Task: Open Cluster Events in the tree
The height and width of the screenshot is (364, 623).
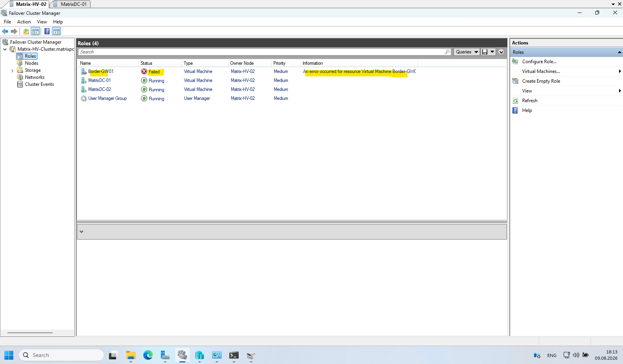Action: point(39,84)
